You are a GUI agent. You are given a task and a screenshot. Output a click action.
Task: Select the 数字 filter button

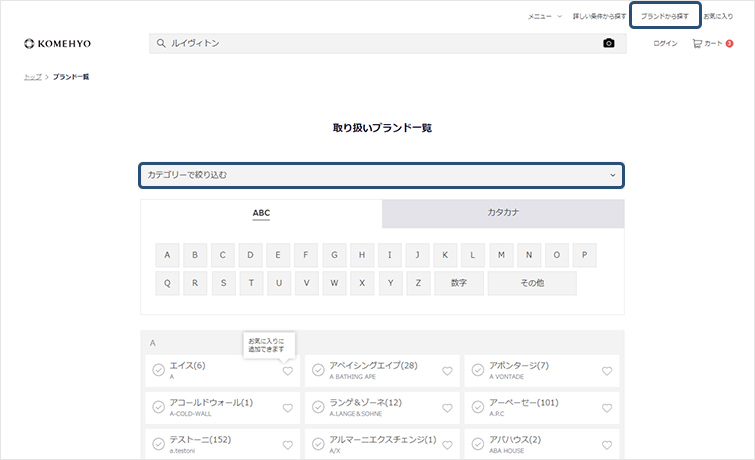459,283
